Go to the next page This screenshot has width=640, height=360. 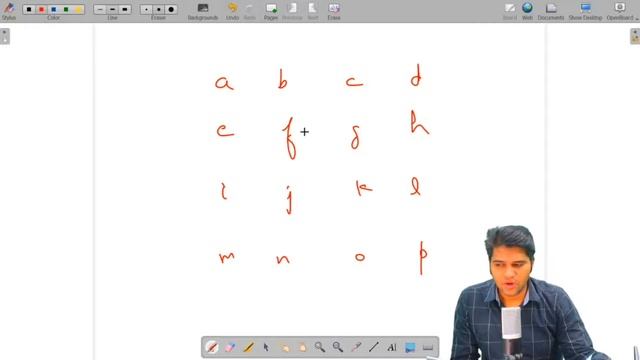pyautogui.click(x=313, y=11)
